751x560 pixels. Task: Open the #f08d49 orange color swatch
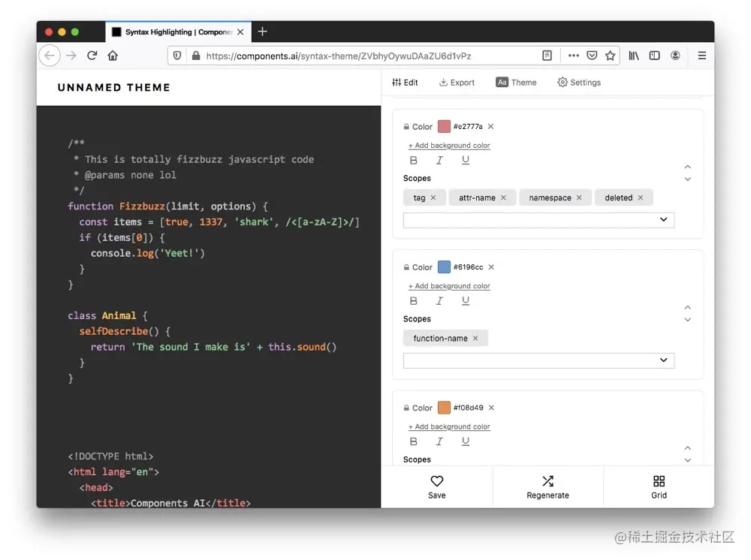click(x=444, y=408)
